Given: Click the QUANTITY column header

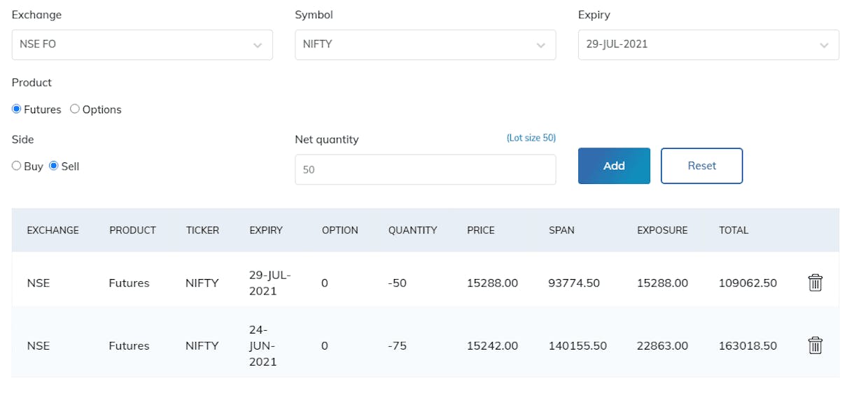Looking at the screenshot, I should coord(412,230).
